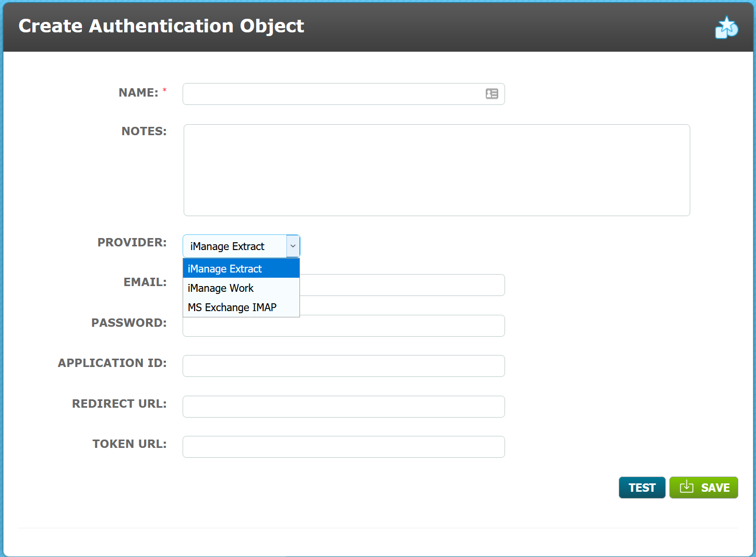
Task: Click into the Name input field
Action: (x=343, y=94)
